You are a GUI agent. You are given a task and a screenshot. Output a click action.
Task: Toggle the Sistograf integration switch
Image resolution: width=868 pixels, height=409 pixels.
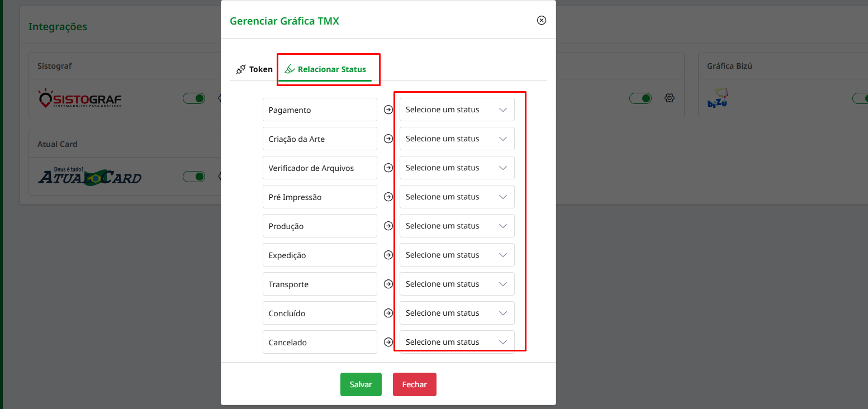pyautogui.click(x=194, y=98)
